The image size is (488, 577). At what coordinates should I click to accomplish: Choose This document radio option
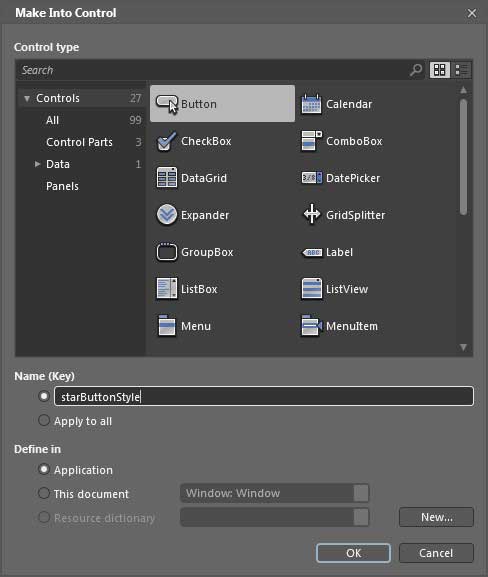click(44, 493)
